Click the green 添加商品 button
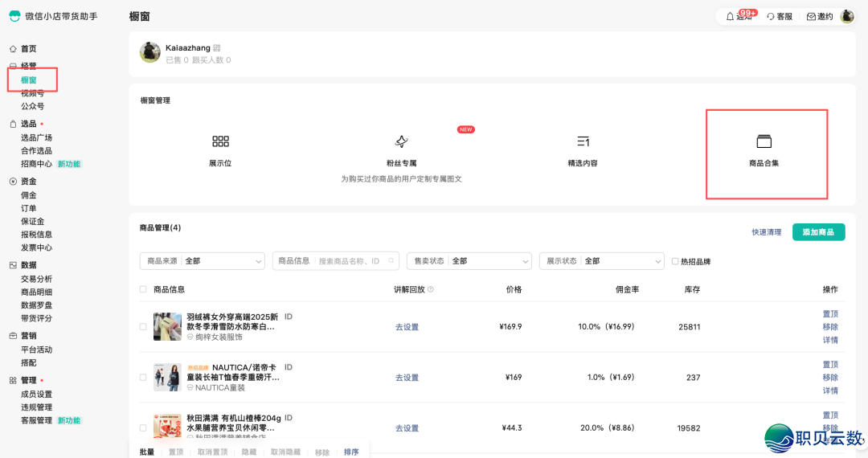The height and width of the screenshot is (458, 868). pos(818,232)
